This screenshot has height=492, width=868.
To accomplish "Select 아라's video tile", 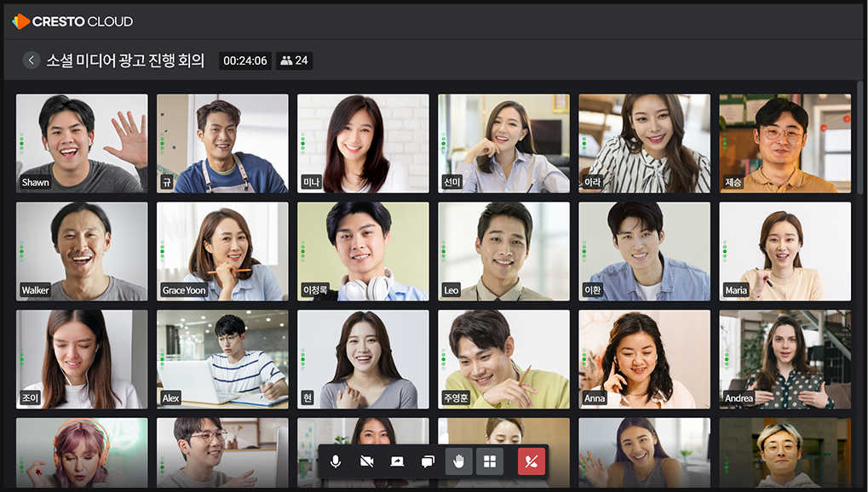I will (x=644, y=143).
